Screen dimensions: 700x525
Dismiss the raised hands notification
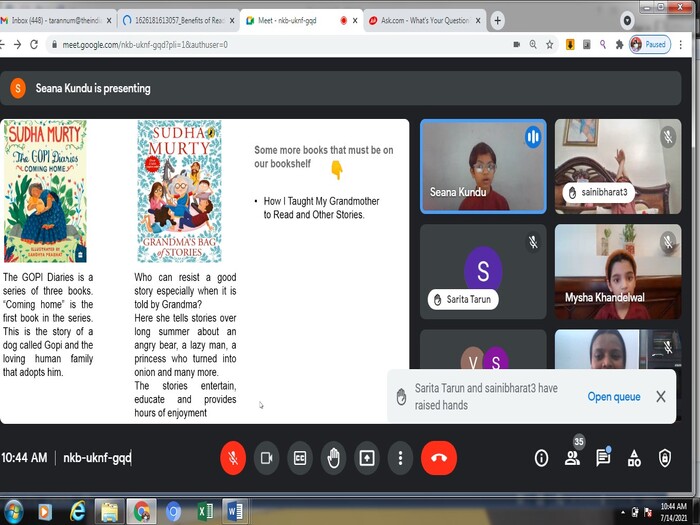click(x=661, y=396)
